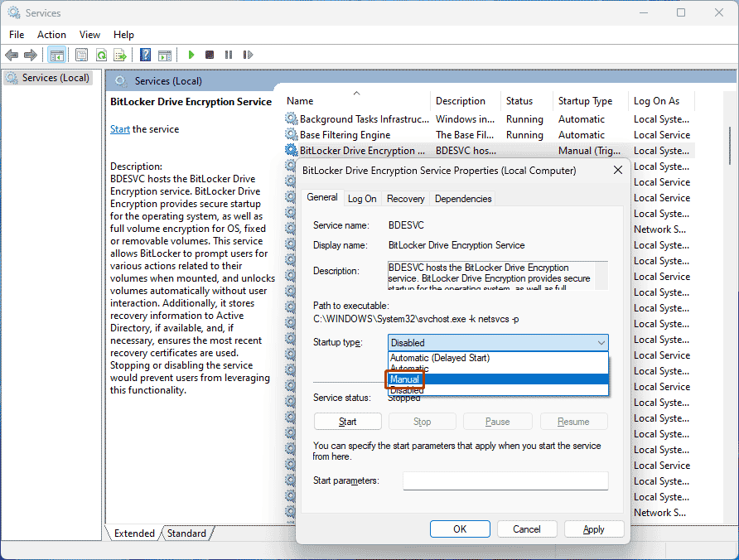This screenshot has height=560, width=739.
Task: Click the Forward navigation arrow
Action: click(32, 55)
